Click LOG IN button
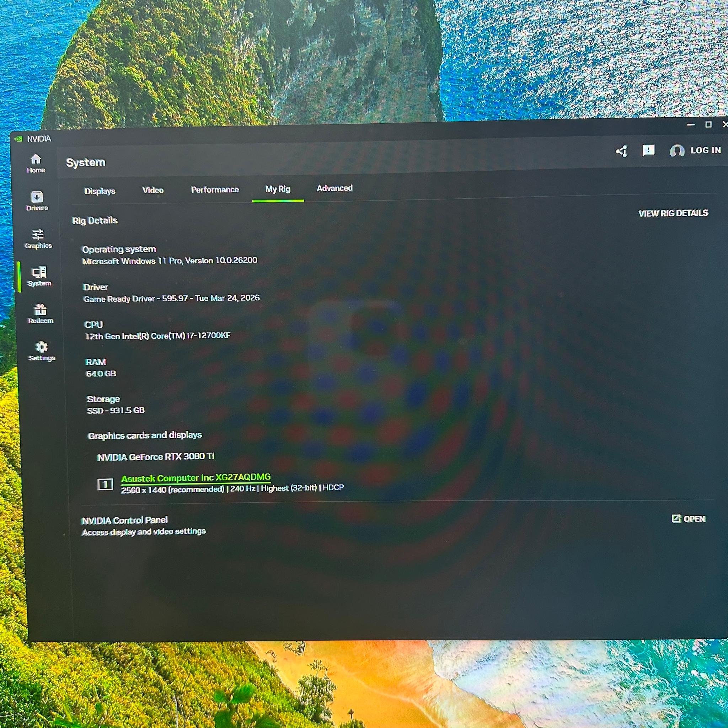Screen dimensions: 728x728 [x=706, y=150]
